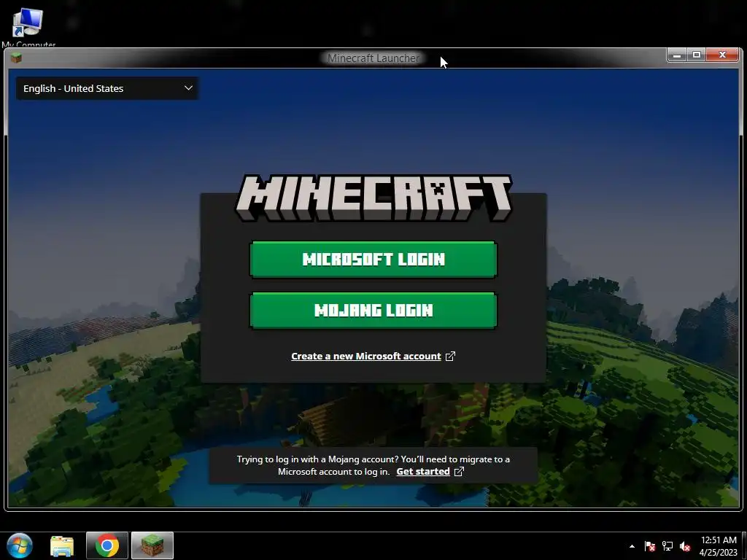Click the Minecraft logo image

[x=373, y=198]
